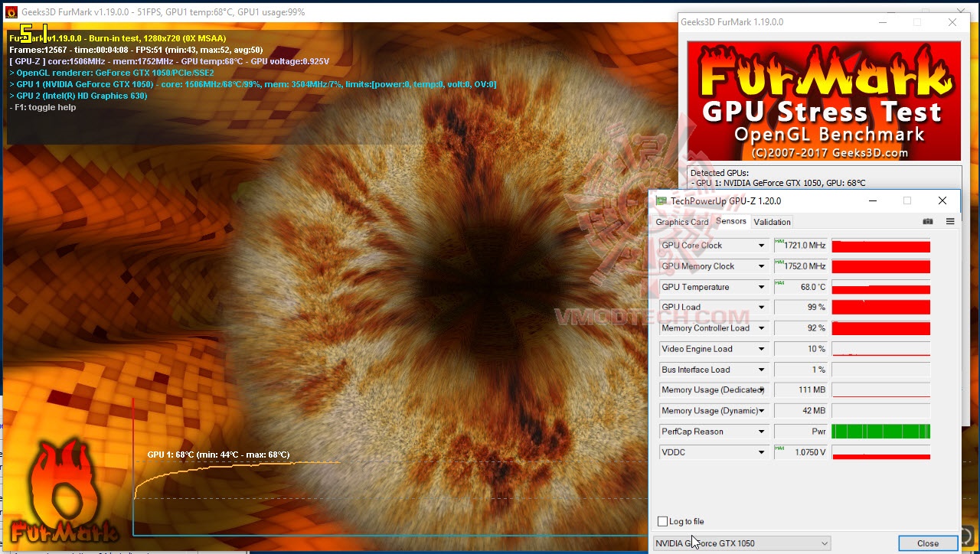Close the Geeks3D FurMark 1.19.0.0 dialog window
The image size is (980, 554).
pyautogui.click(x=952, y=22)
